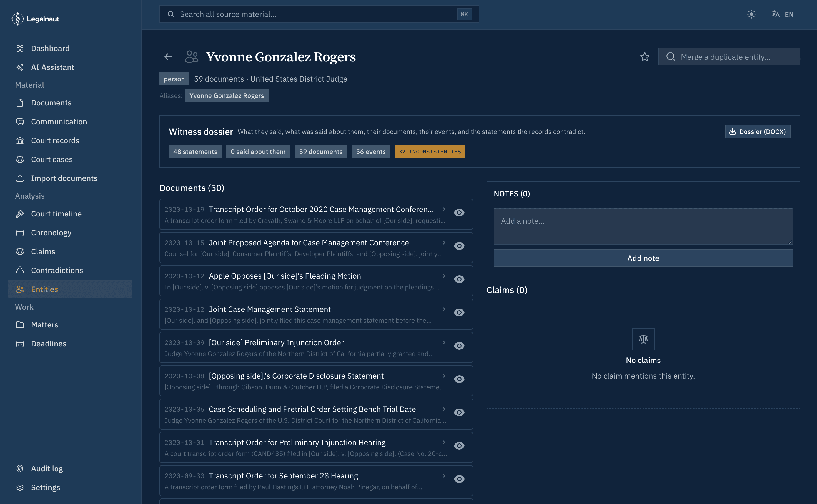This screenshot has width=817, height=504.
Task: Toggle light theme sun icon
Action: pyautogui.click(x=751, y=14)
